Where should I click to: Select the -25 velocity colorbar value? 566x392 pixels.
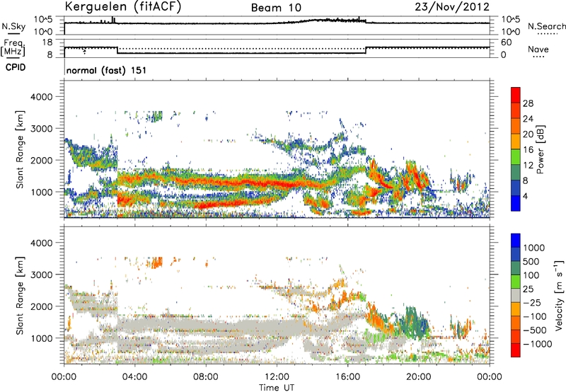(x=532, y=303)
